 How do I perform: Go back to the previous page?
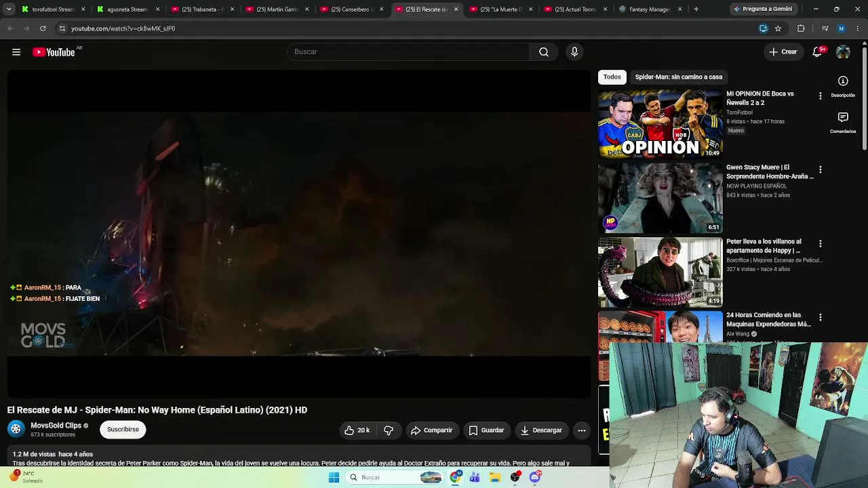10,28
